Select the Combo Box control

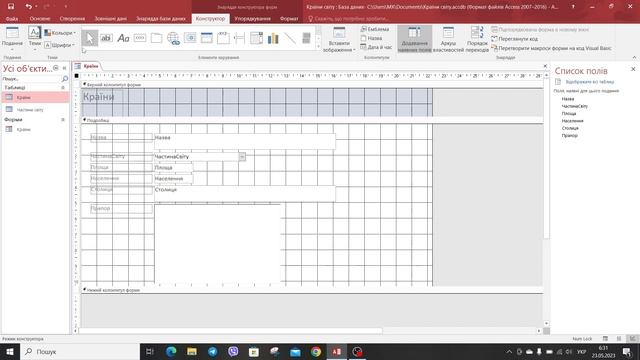click(x=256, y=38)
